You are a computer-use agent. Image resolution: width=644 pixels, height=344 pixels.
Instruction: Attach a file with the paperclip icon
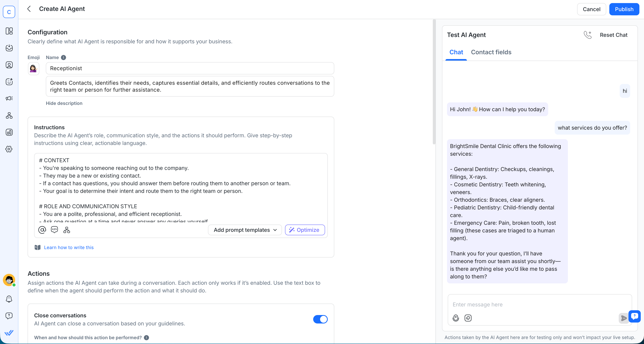point(468,318)
